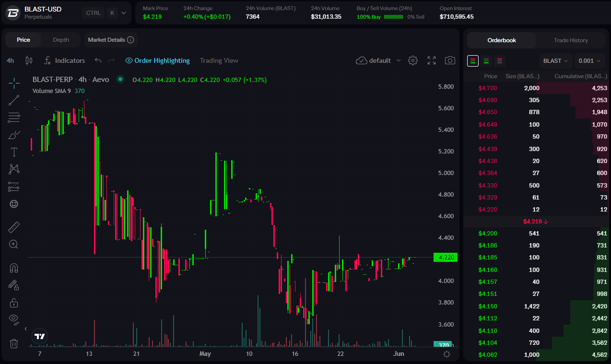The image size is (611, 364).
Task: Switch to the Depth tab
Action: coord(61,40)
